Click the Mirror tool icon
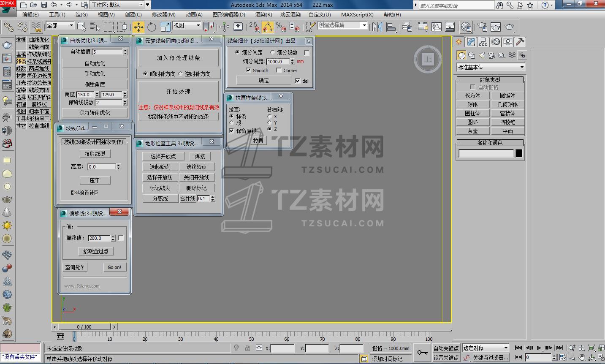 pos(377,27)
